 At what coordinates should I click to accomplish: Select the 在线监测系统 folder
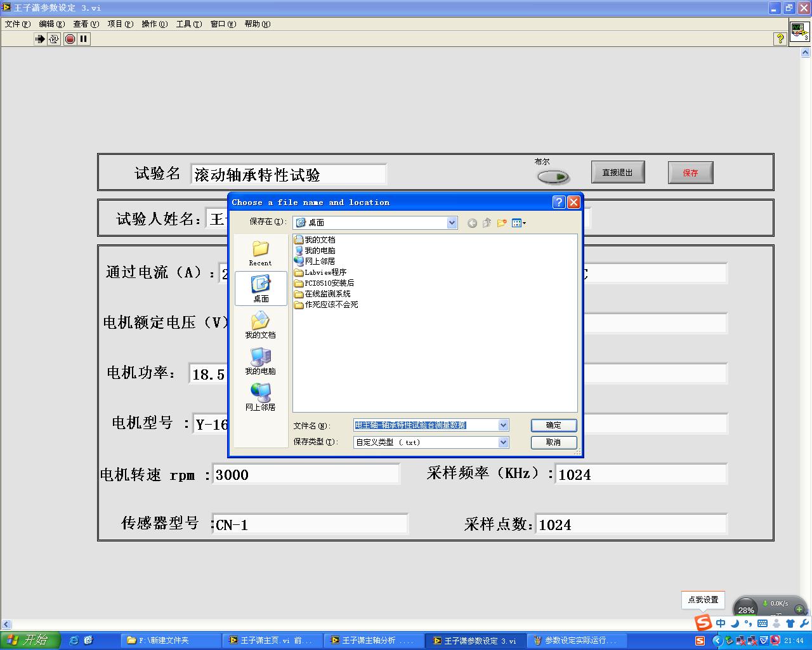click(322, 294)
